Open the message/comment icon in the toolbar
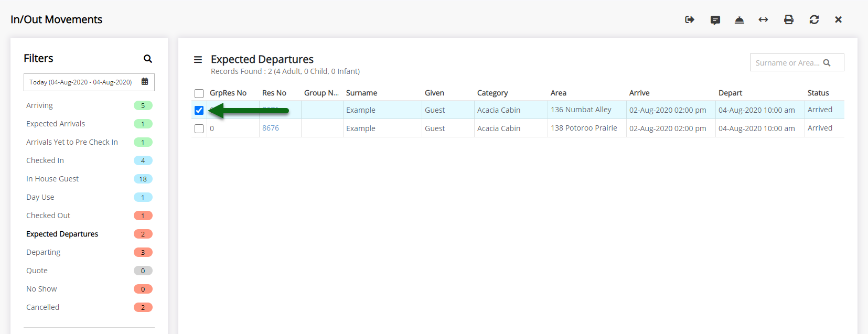 [x=715, y=20]
